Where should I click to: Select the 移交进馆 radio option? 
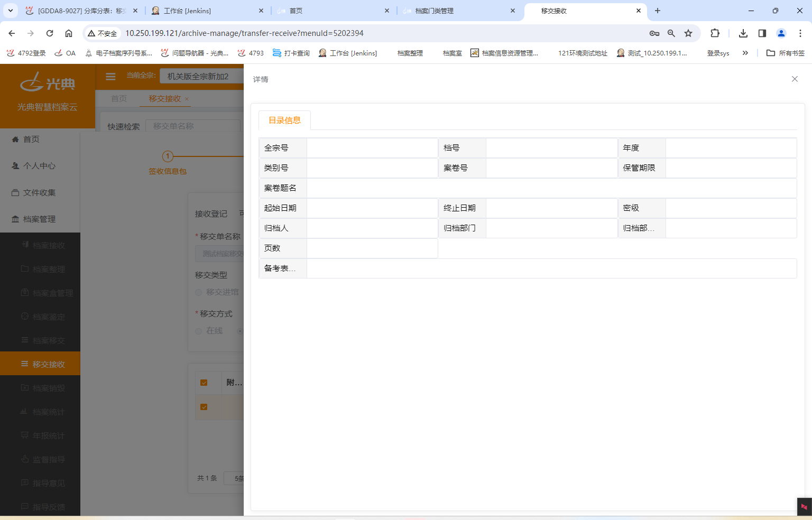(x=199, y=292)
